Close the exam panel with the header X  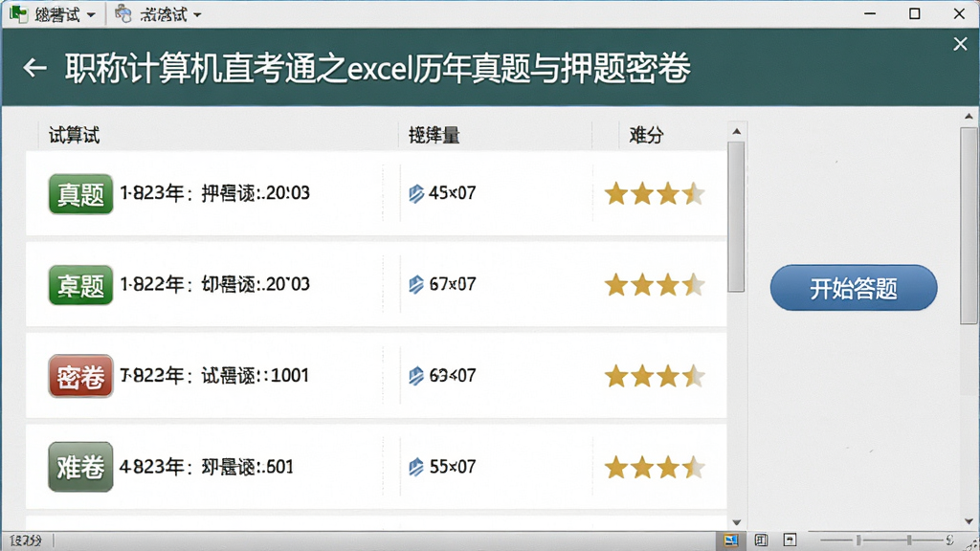coord(960,44)
